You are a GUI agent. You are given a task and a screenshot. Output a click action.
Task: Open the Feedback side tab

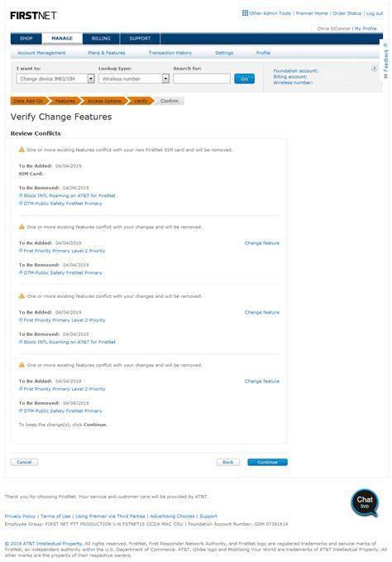click(385, 60)
